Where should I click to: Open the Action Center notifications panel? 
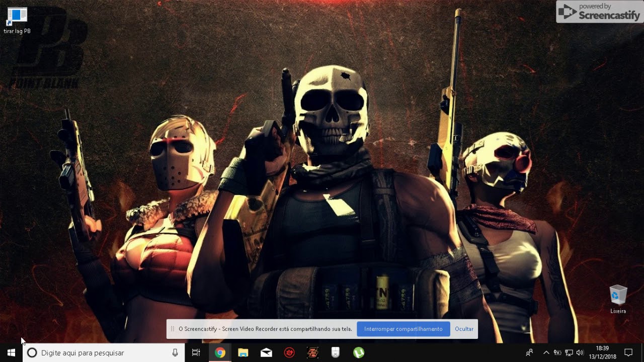[628, 352]
